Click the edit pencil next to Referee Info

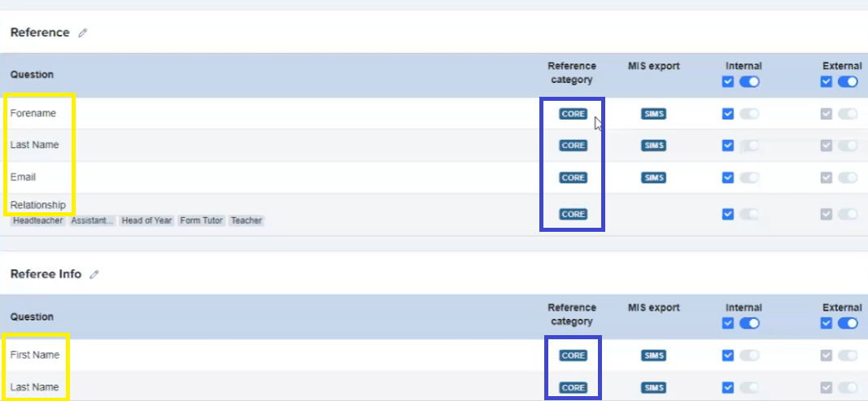94,275
